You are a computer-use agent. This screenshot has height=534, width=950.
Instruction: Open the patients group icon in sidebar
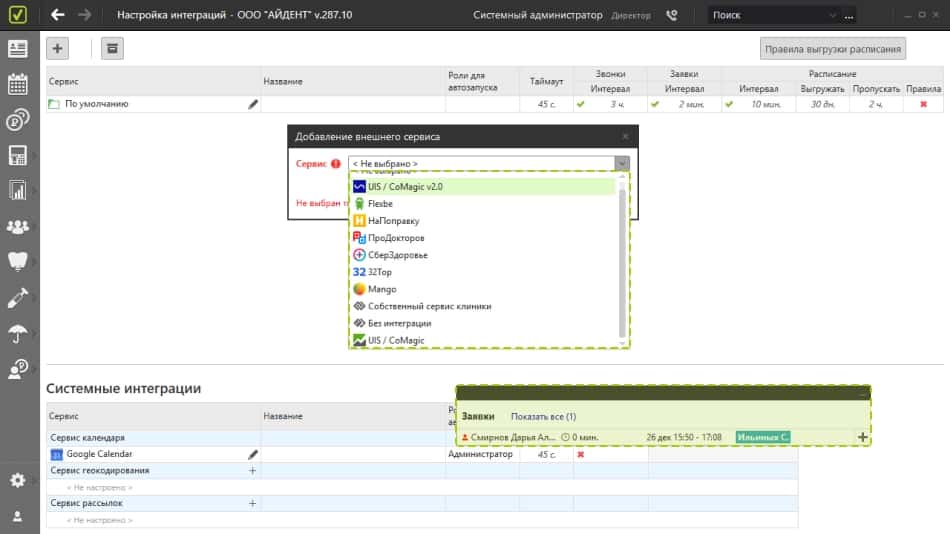[17, 227]
